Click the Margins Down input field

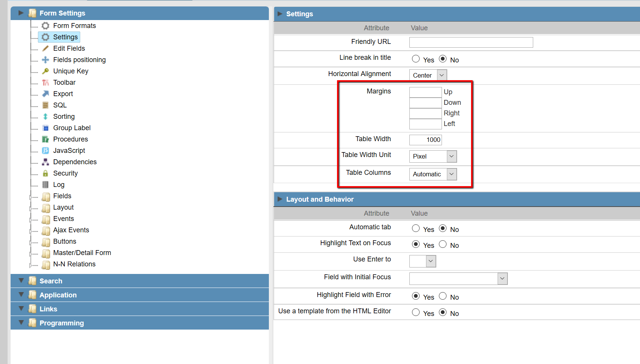click(x=426, y=103)
